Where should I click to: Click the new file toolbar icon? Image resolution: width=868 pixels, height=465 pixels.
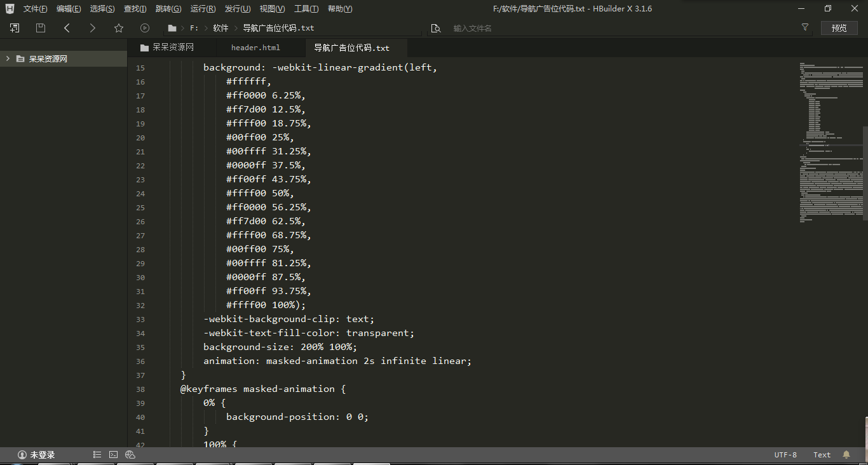15,28
